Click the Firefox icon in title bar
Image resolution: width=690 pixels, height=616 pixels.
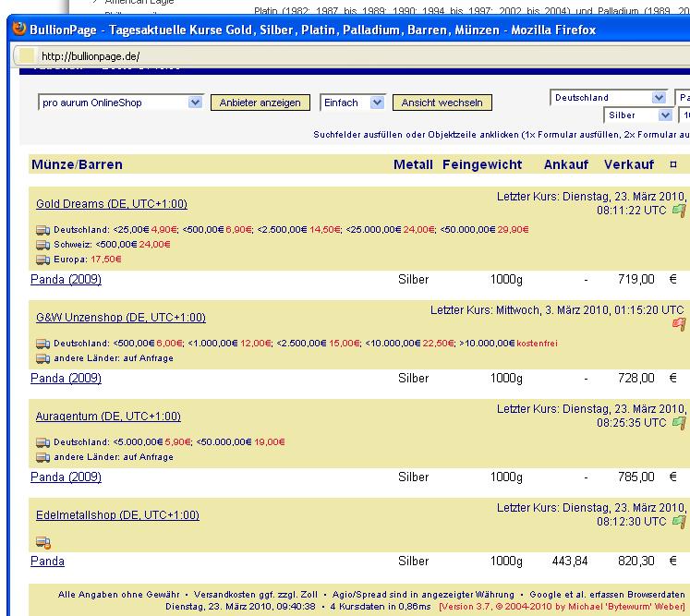coord(19,30)
